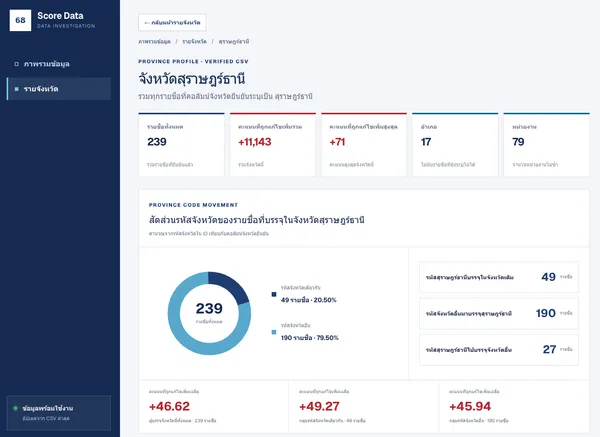This screenshot has height=437, width=600.
Task: Click the light blue legend swatch
Action: (274, 332)
